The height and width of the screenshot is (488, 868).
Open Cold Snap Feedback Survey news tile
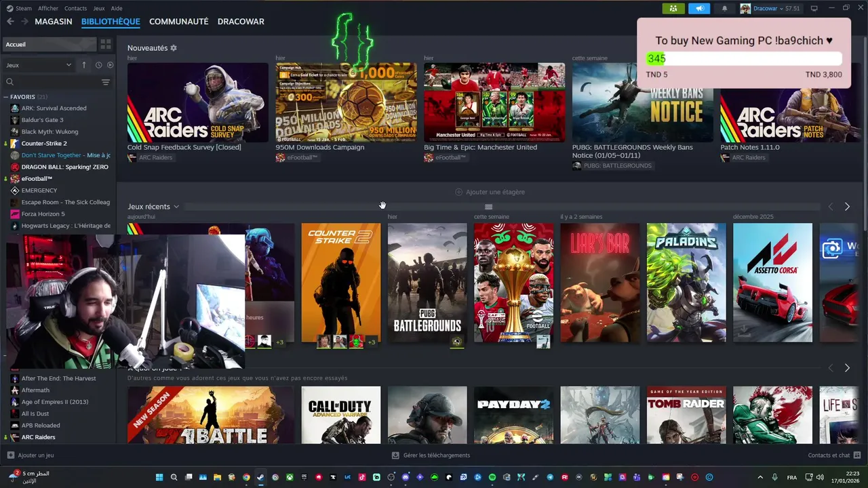point(198,102)
